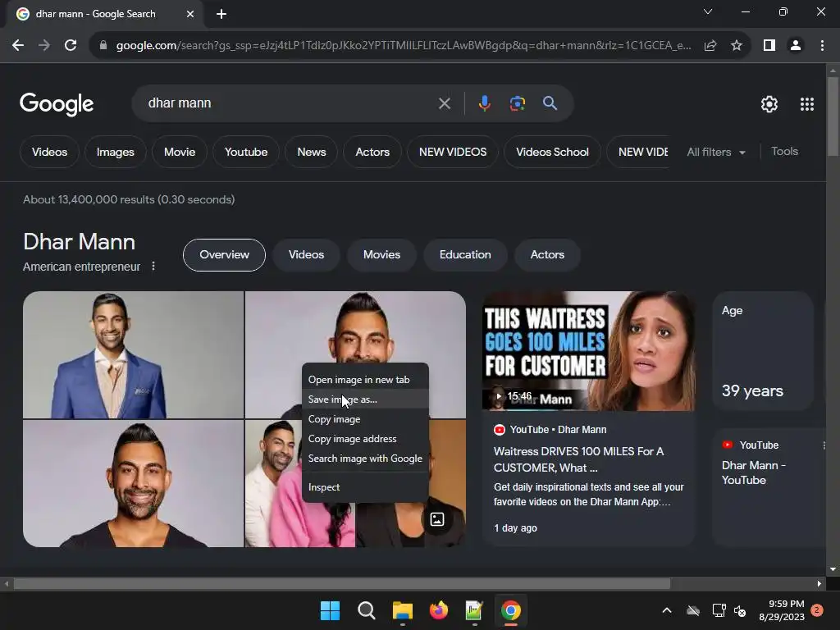Click the address bar URL
The height and width of the screenshot is (630, 840).
(x=403, y=46)
